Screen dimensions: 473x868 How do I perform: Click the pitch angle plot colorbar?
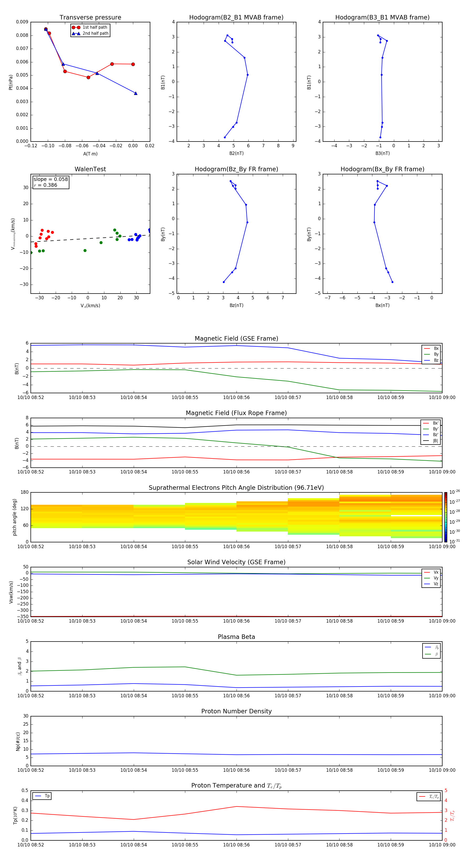click(446, 517)
